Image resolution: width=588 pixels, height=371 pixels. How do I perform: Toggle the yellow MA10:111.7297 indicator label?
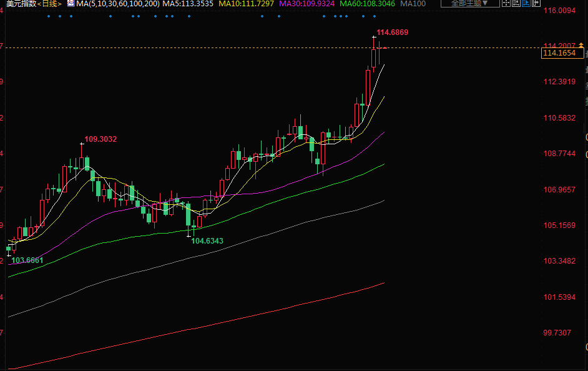click(246, 4)
